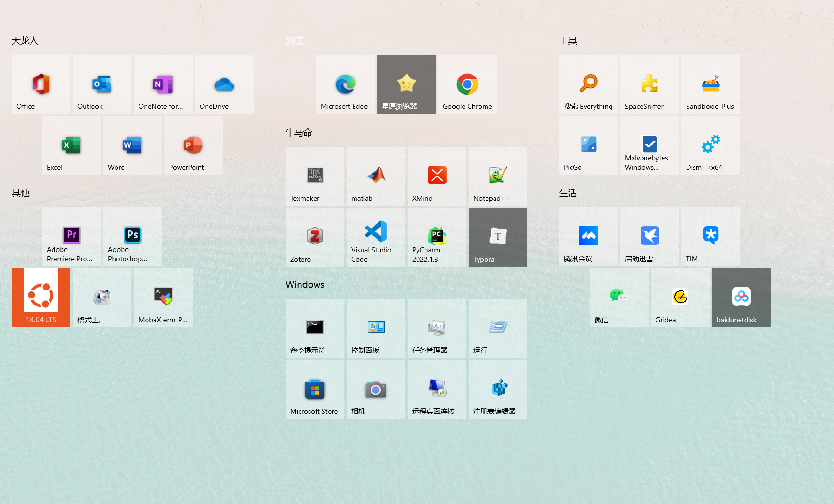Image resolution: width=834 pixels, height=504 pixels.
Task: Select the 天龙人 group header
Action: tap(25, 41)
